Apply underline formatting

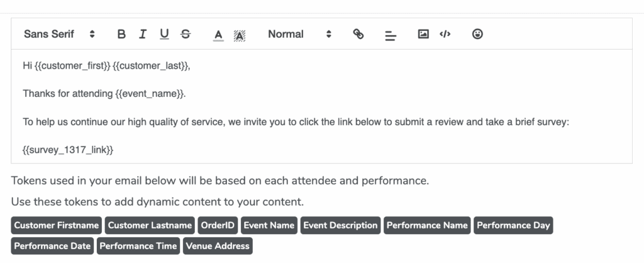click(x=164, y=35)
